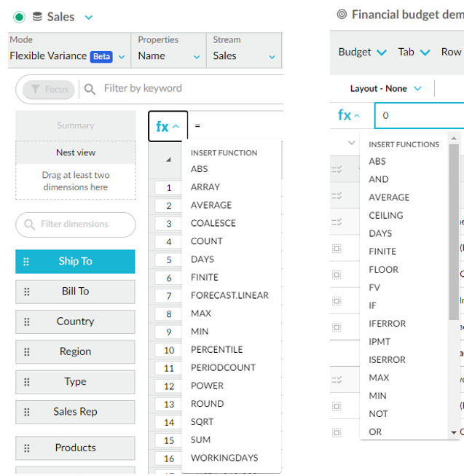Click the grip icon on Country dimension
Image resolution: width=464 pixels, height=476 pixels.
27,321
